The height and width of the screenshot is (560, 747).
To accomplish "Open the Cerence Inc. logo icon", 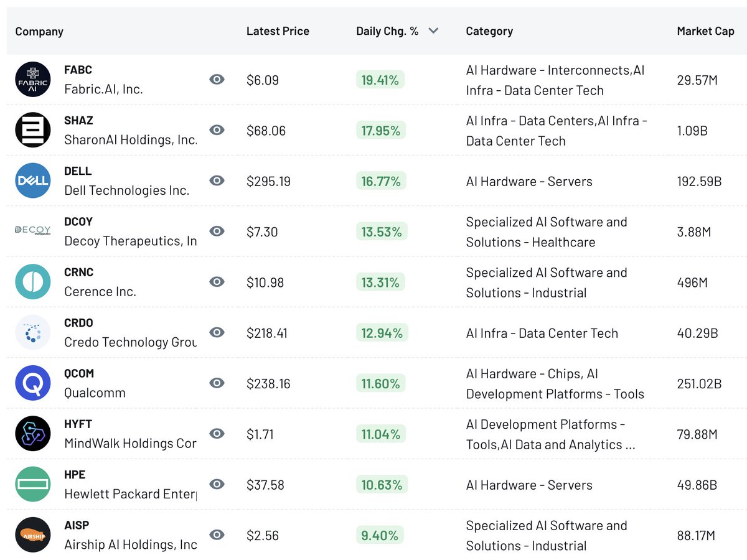I will coord(33,282).
